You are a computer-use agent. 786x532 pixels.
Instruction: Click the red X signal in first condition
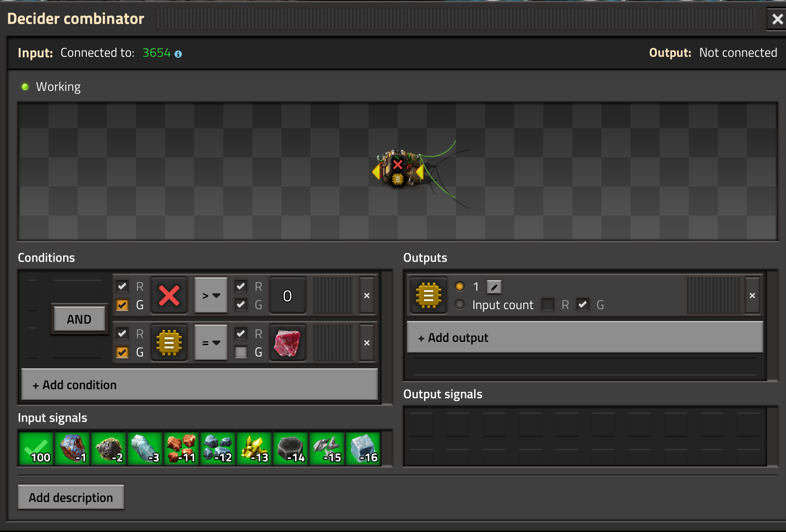169,296
